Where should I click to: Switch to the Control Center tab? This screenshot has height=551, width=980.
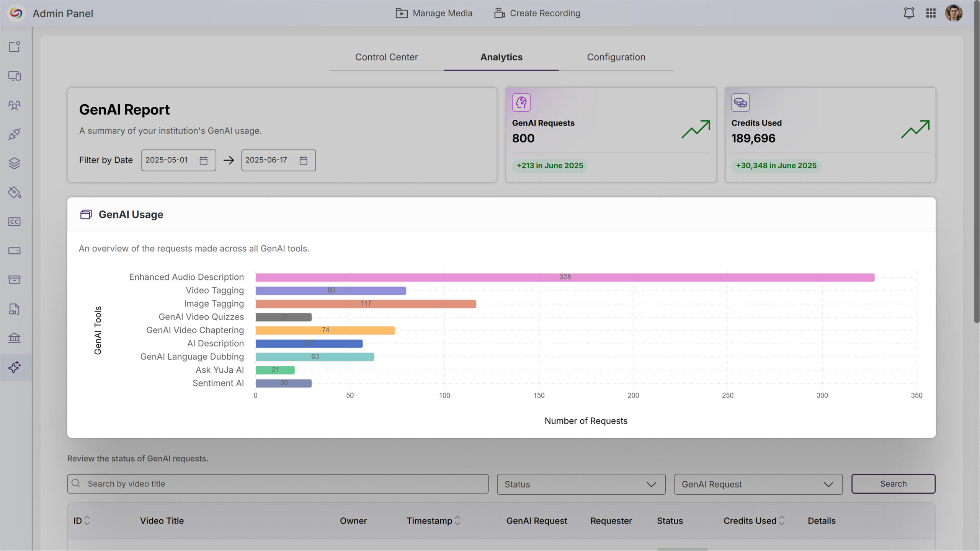[x=386, y=57]
